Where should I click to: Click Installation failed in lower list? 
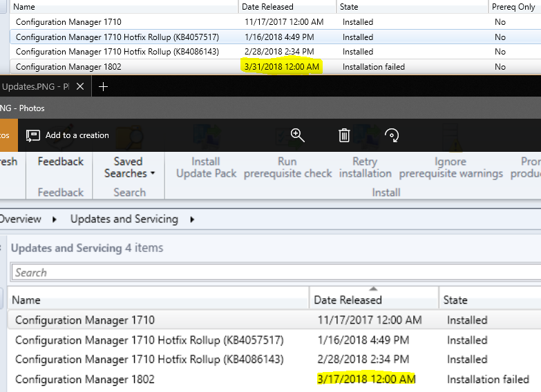point(488,380)
